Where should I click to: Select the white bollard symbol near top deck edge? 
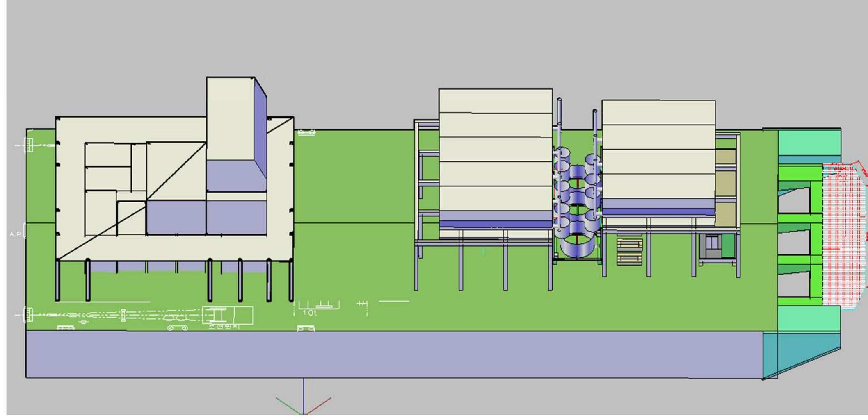(x=306, y=133)
